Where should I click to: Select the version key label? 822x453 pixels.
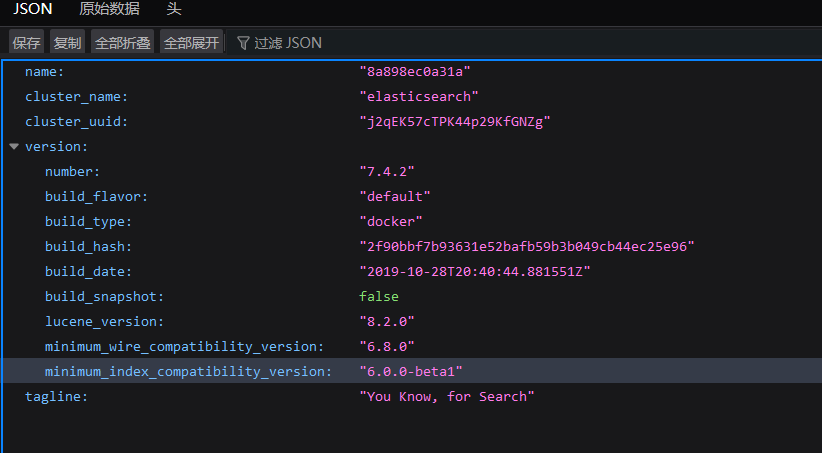[x=57, y=147]
